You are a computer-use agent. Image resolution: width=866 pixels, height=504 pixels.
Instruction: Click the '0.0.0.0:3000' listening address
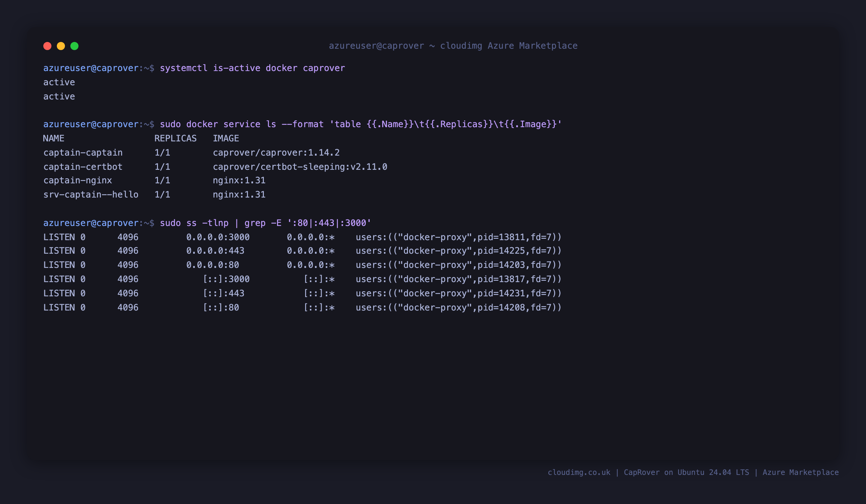point(218,237)
